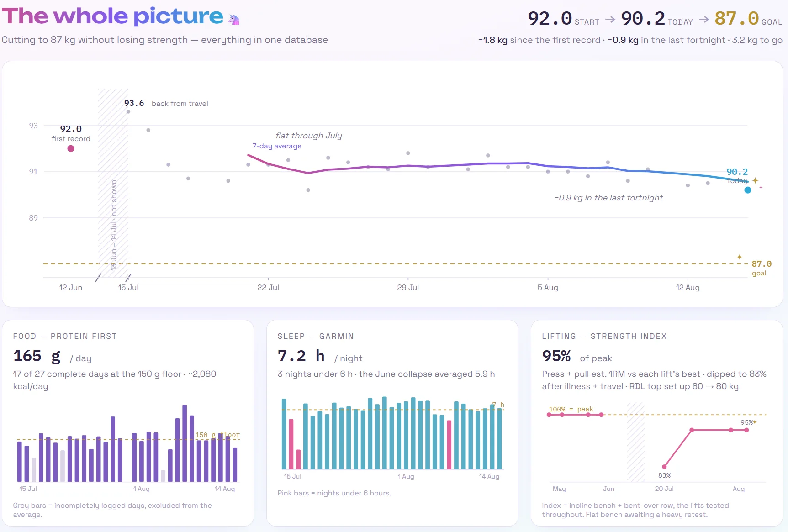Click the '92.0 first record' chart label

pyautogui.click(x=71, y=133)
